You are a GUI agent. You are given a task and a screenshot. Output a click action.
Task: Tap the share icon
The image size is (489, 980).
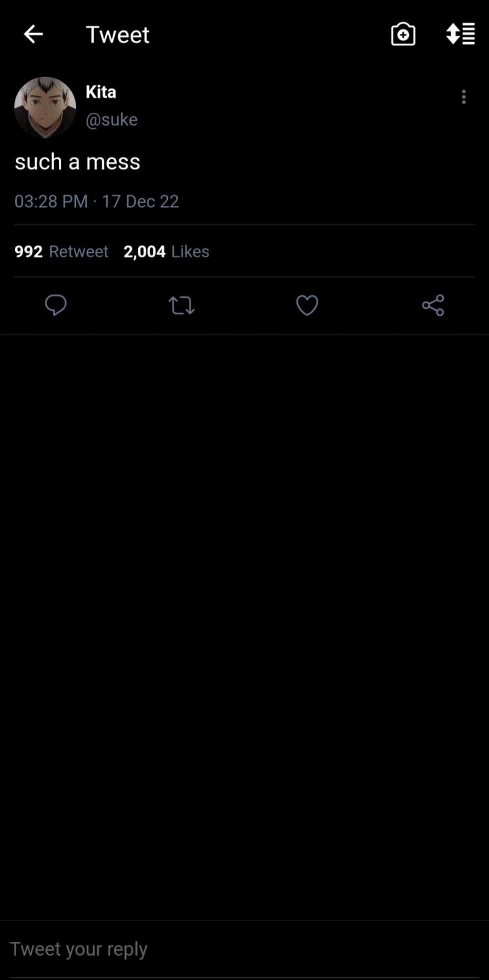[x=433, y=305]
